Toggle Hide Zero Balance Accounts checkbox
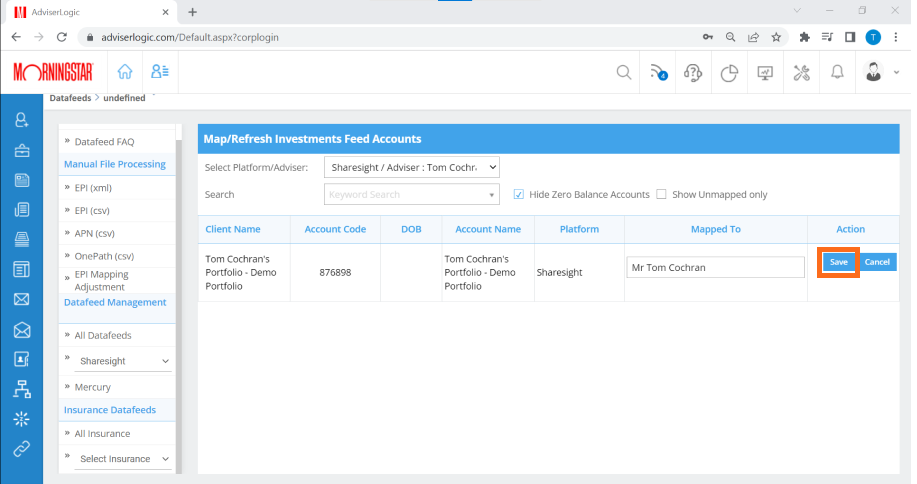 pos(519,194)
